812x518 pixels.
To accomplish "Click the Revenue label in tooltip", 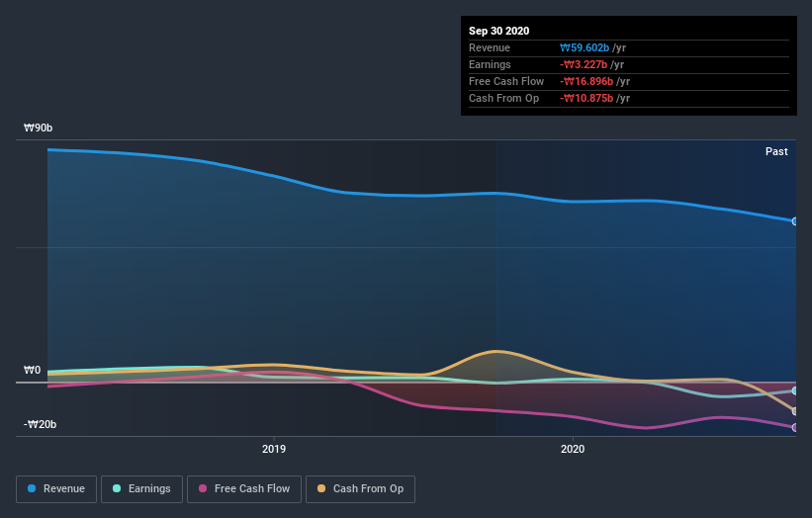I will click(490, 48).
